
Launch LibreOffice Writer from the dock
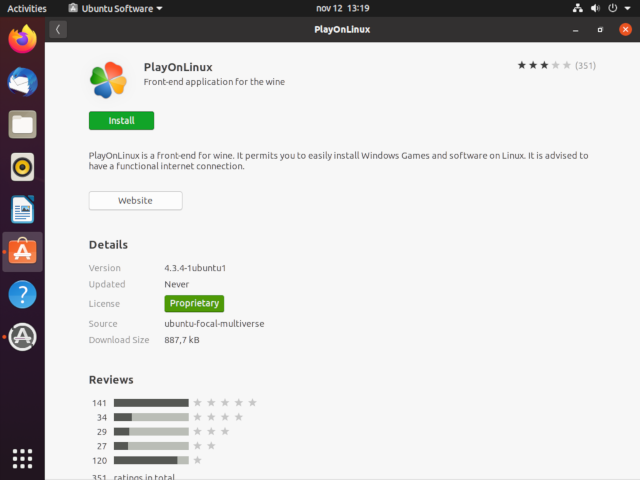[22, 209]
